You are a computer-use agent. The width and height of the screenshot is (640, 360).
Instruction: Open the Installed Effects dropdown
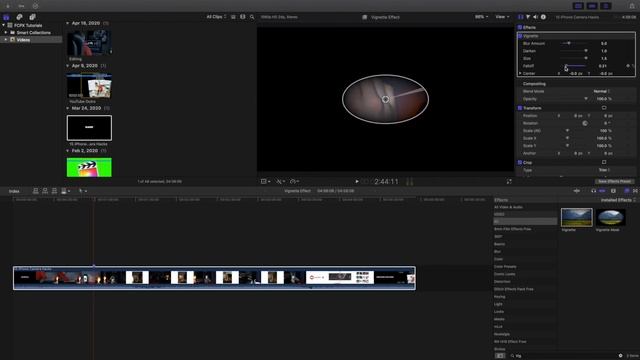[618, 200]
